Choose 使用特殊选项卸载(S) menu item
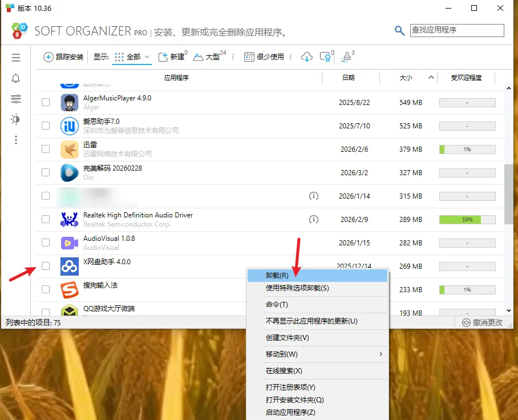 pyautogui.click(x=317, y=288)
